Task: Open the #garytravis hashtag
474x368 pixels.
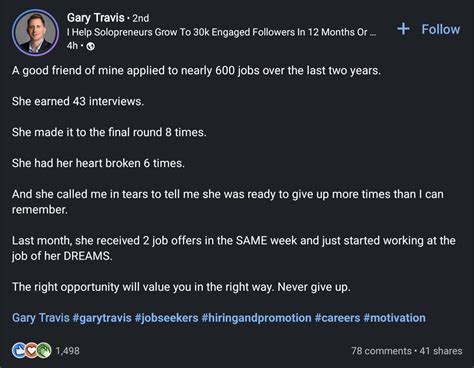Action: tap(102, 318)
